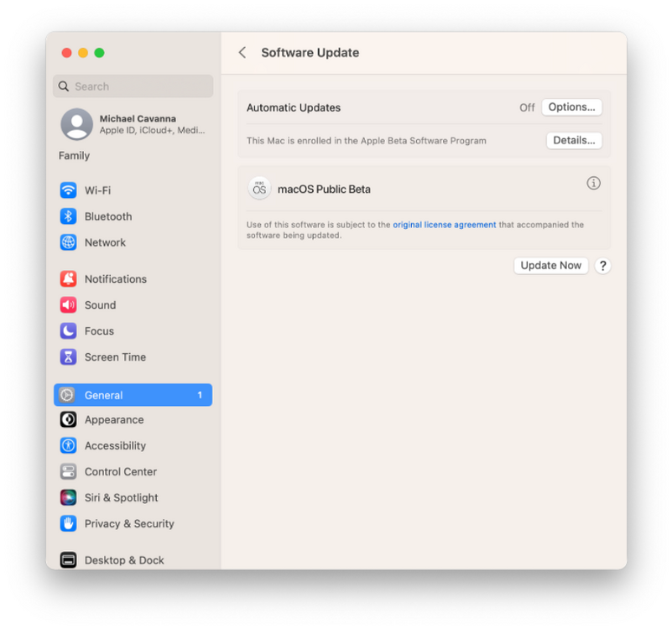Select Notifications in the sidebar
The width and height of the screenshot is (672, 629).
(x=133, y=279)
